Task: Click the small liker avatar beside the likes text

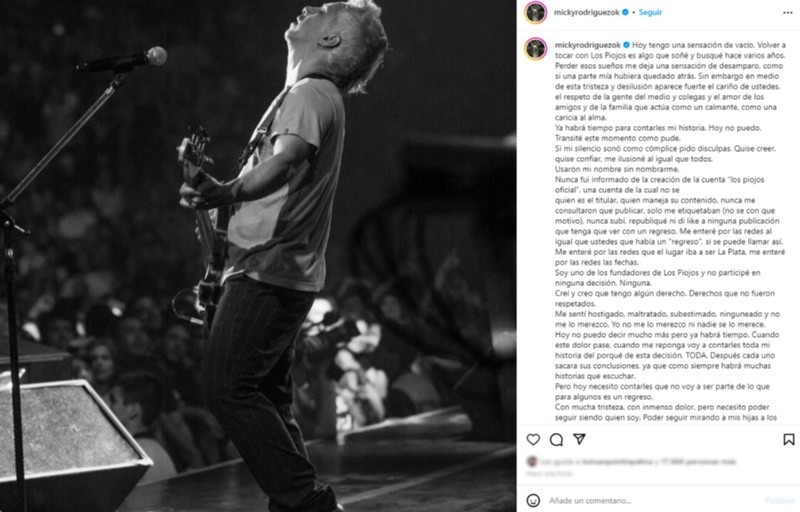Action: tap(532, 462)
